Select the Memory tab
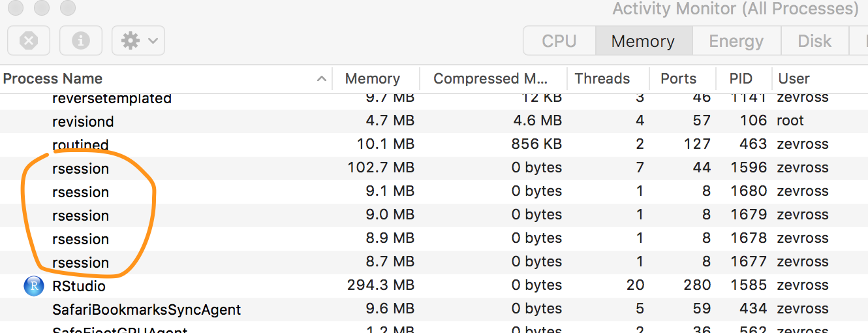This screenshot has height=333, width=868. point(643,41)
